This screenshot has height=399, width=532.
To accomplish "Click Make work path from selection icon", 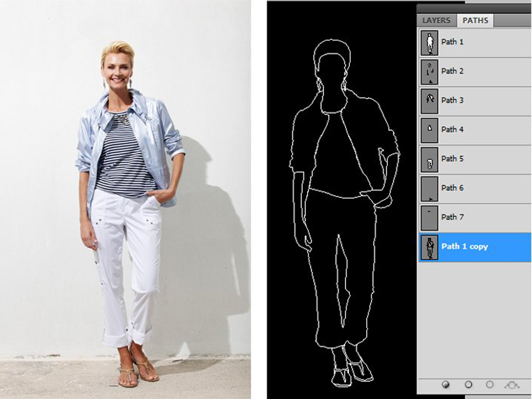I will point(512,384).
